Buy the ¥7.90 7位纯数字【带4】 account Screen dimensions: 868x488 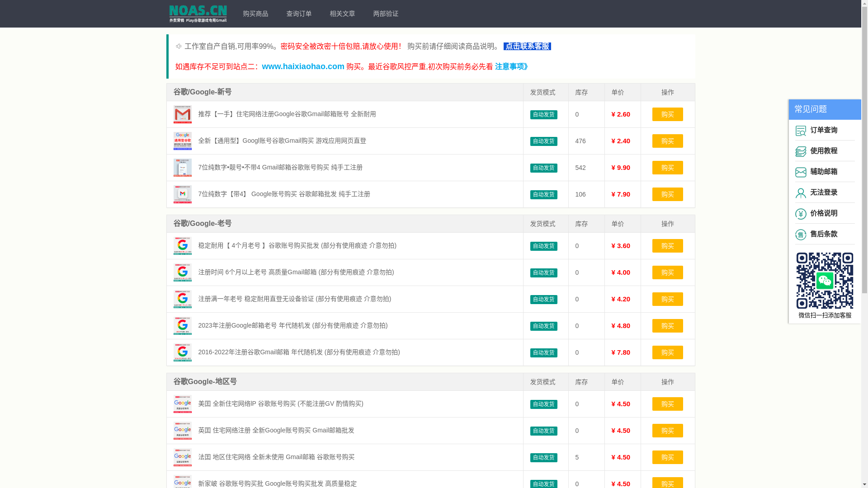(667, 194)
